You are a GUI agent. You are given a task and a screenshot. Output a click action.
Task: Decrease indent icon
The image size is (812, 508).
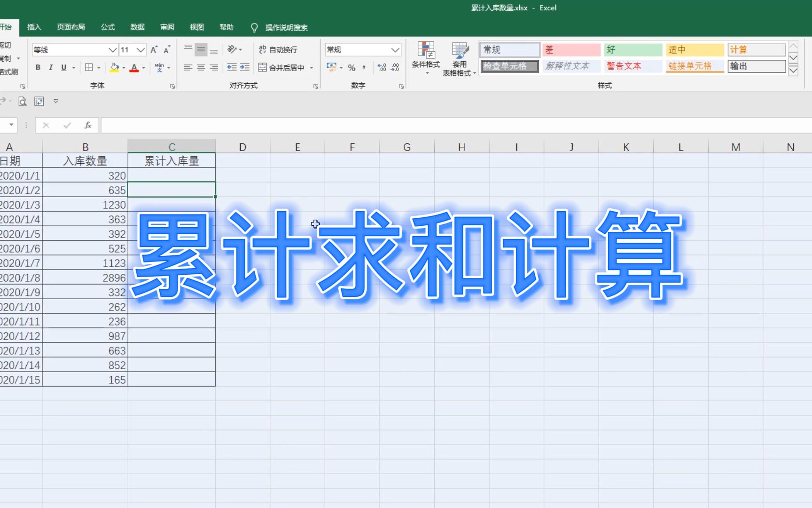tap(232, 68)
